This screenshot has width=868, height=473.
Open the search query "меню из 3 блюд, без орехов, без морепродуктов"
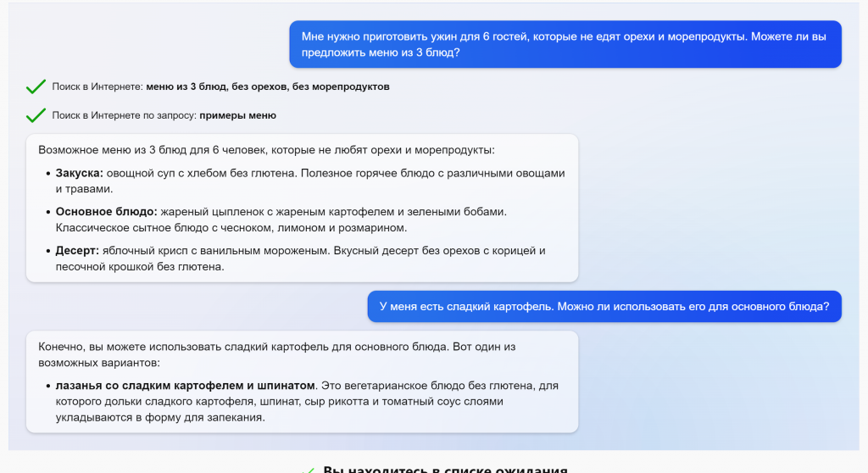tap(267, 86)
